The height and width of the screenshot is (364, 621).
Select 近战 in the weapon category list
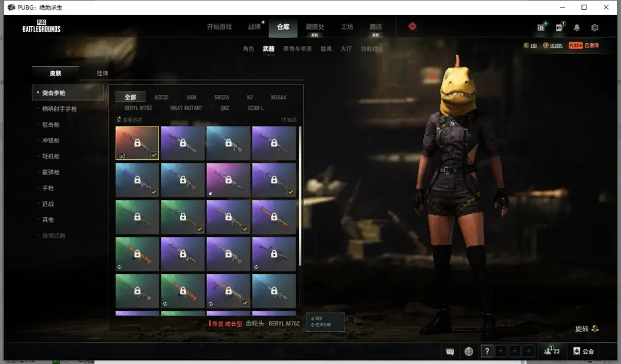pos(48,204)
